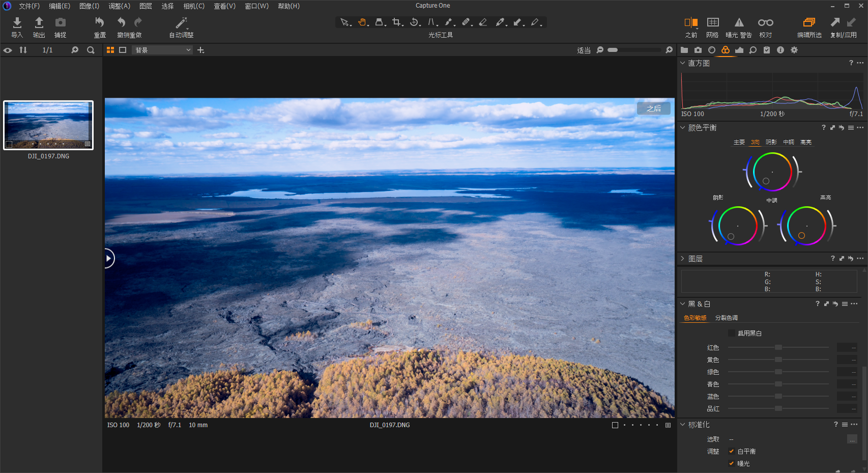Switch to multi-view grid viewer mode

click(110, 50)
